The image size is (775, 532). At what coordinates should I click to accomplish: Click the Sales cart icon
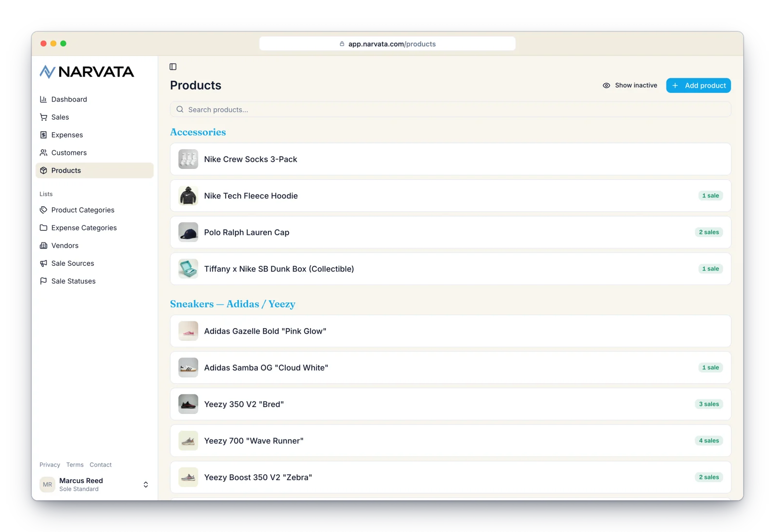point(44,117)
